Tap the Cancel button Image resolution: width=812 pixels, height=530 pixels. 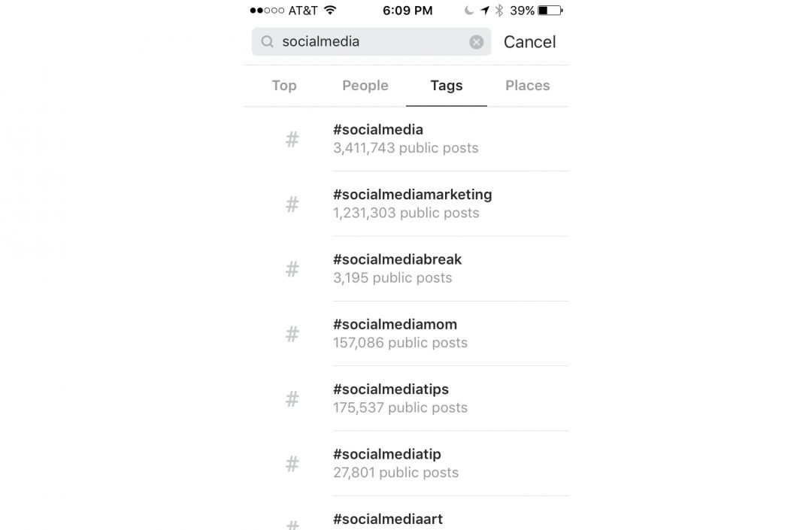[529, 42]
